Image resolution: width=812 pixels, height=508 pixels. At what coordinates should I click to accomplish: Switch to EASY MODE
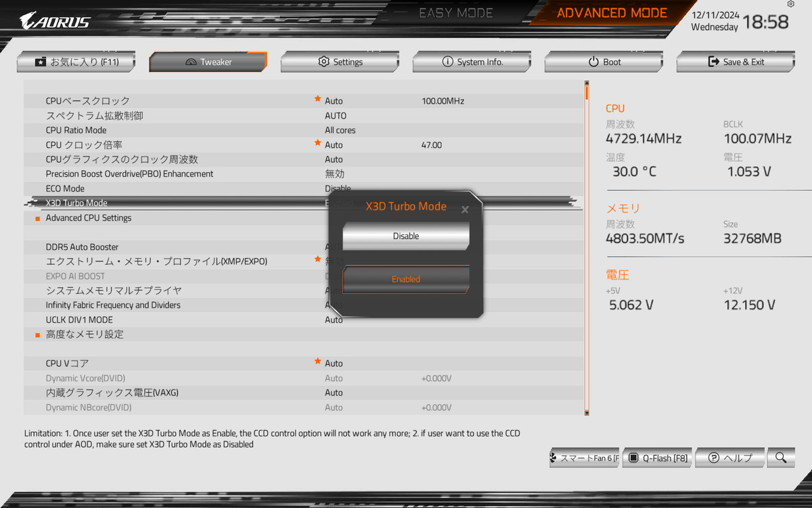tap(456, 13)
